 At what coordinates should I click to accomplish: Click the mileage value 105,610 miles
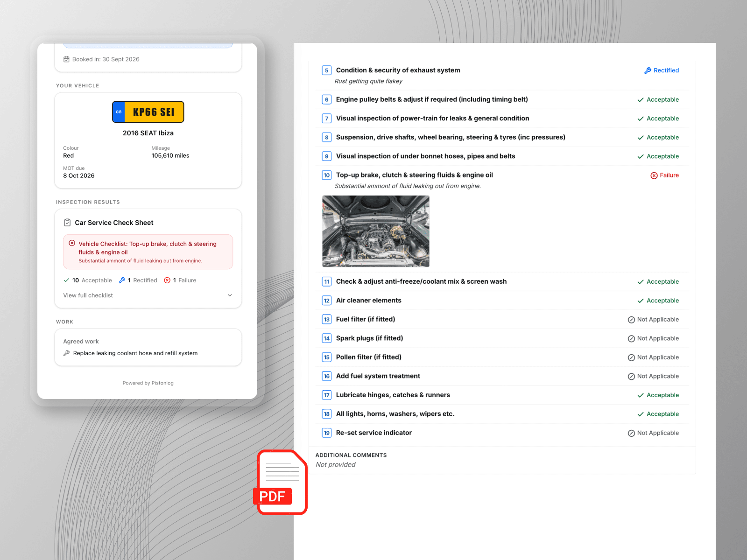click(x=170, y=156)
